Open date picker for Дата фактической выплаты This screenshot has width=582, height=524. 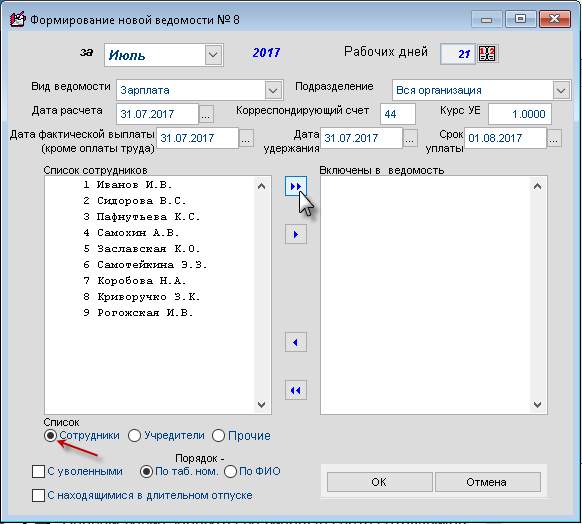coord(246,138)
